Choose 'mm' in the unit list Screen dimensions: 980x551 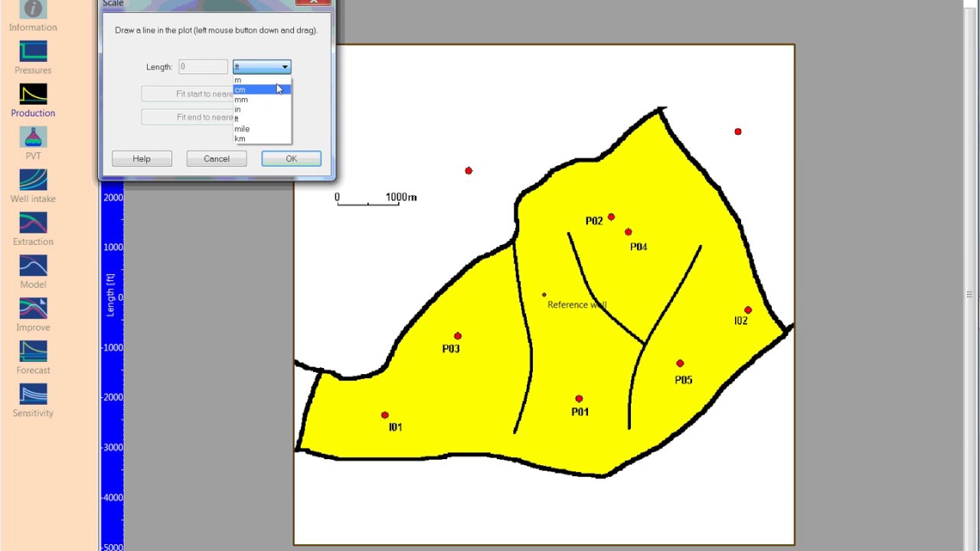tap(262, 99)
